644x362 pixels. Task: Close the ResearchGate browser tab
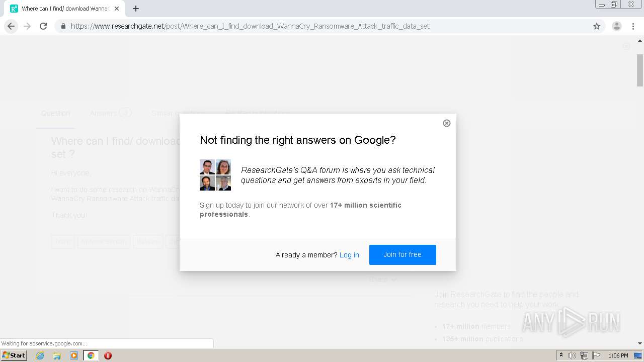[117, 9]
